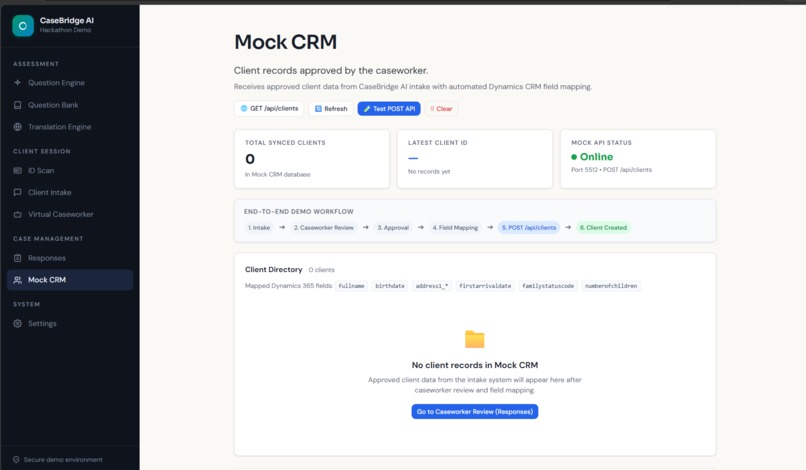Open the Responses page
The image size is (806, 470).
coord(70,258)
